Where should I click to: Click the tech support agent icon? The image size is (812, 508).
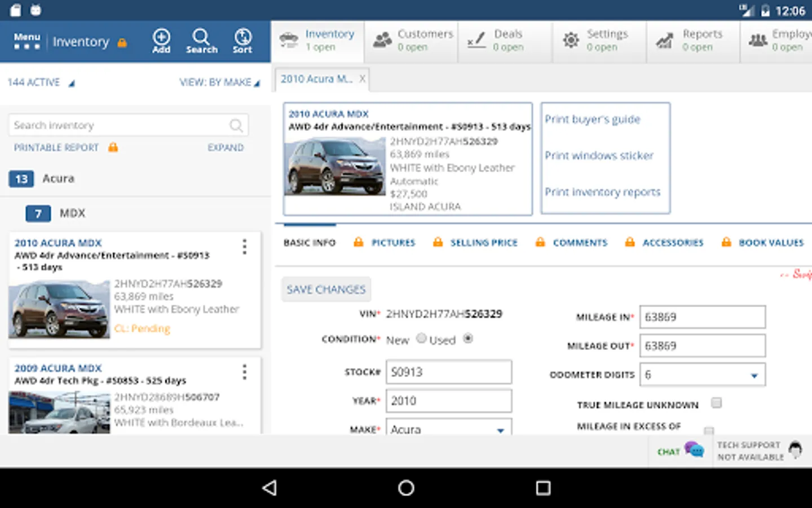795,450
